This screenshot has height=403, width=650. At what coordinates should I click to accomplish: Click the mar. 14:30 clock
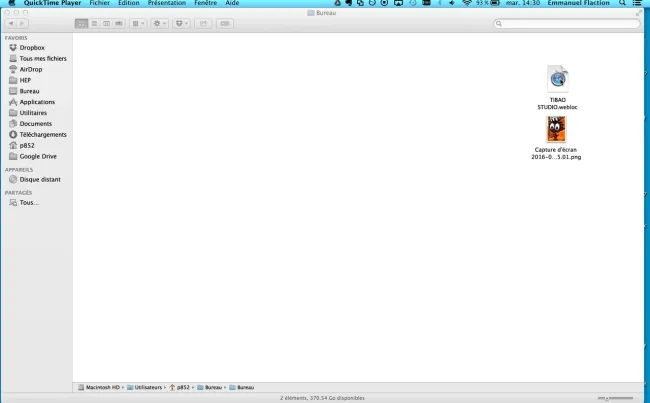click(523, 3)
